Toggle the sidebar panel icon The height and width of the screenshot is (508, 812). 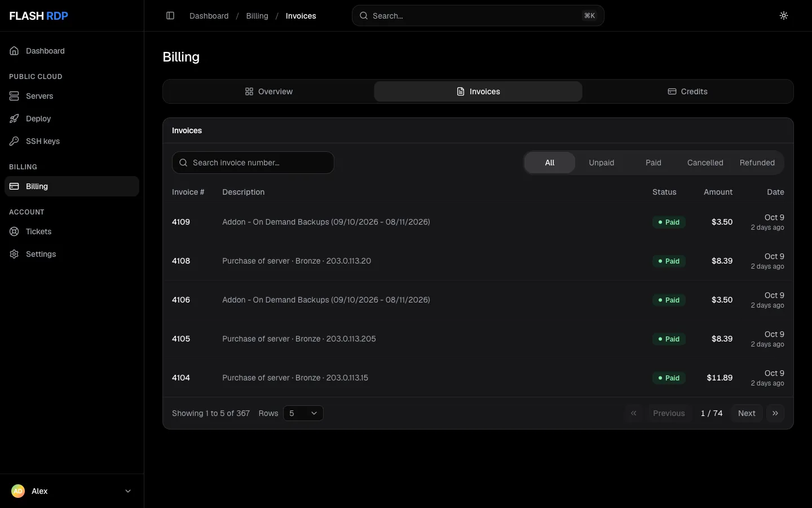click(x=170, y=16)
